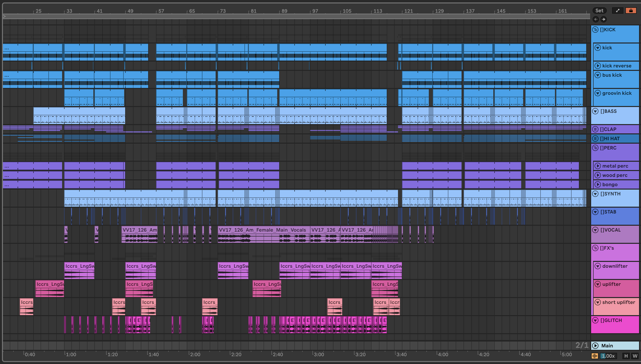641x364 pixels.
Task: Select the groovin kick track name
Action: tap(617, 93)
